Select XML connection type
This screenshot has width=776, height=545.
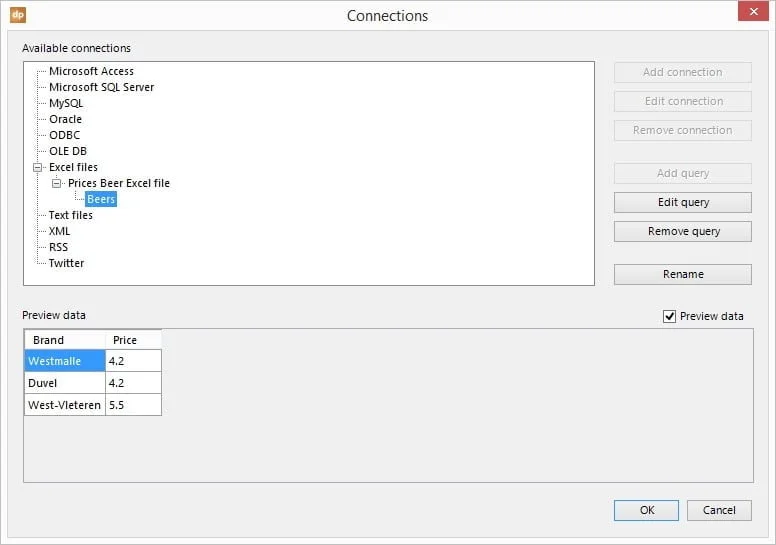click(59, 231)
